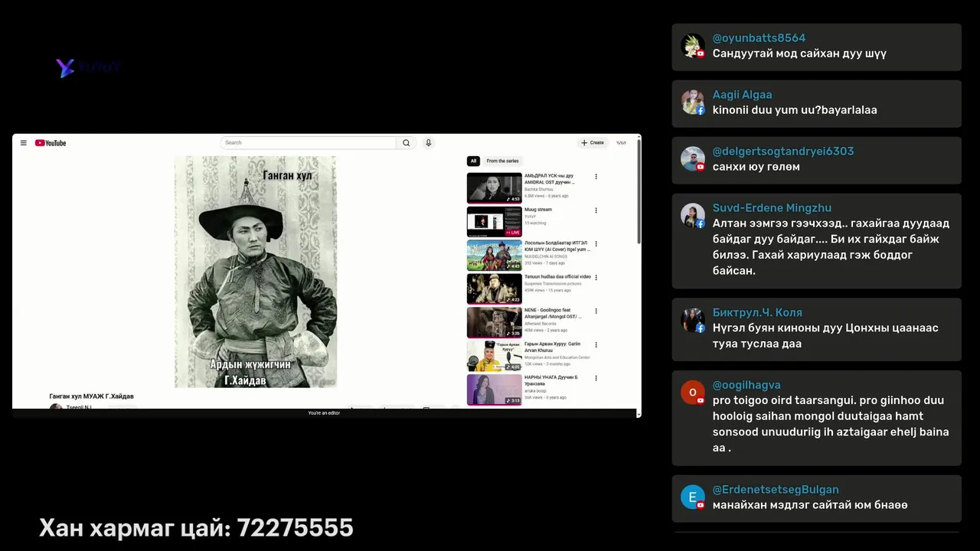The image size is (980, 551).
Task: Click the @oogilhagva red O avatar
Action: (x=693, y=393)
